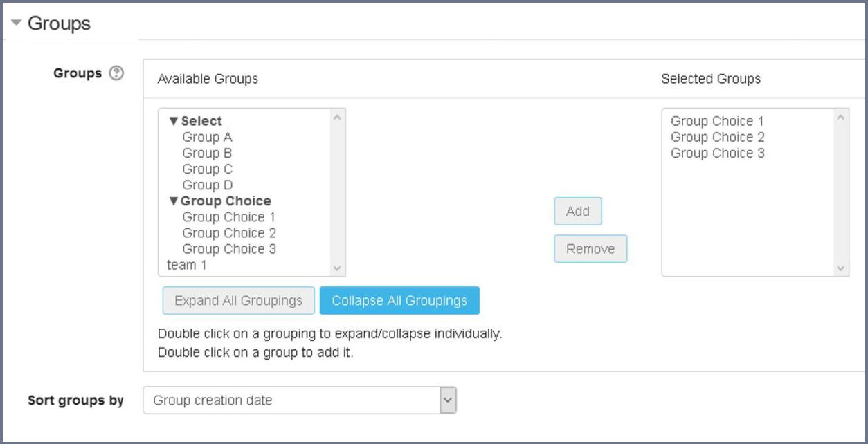The image size is (868, 444).
Task: Click Collapse All Groupings
Action: pyautogui.click(x=399, y=300)
